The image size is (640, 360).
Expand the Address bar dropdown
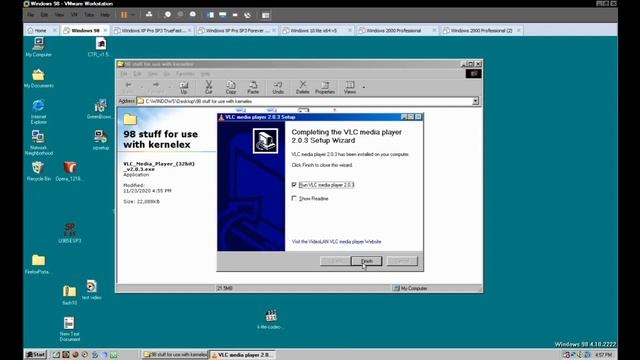(x=476, y=101)
